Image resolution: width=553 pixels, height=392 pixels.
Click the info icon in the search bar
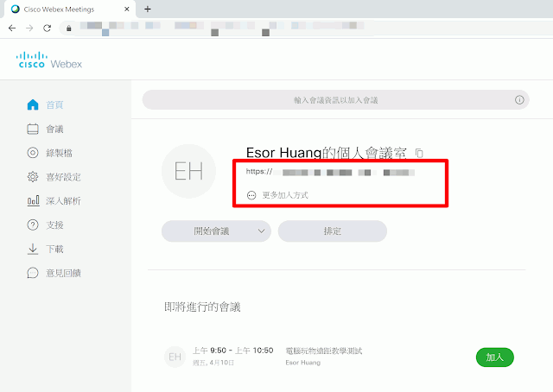pyautogui.click(x=519, y=100)
